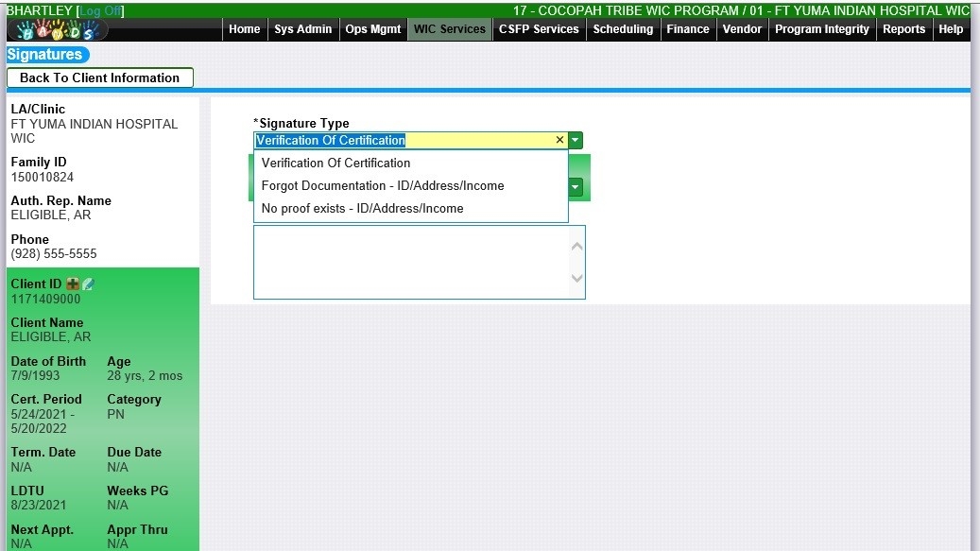This screenshot has width=980, height=551.
Task: Select Forgot Documentation - ID/Address/Income option
Action: pyautogui.click(x=382, y=185)
